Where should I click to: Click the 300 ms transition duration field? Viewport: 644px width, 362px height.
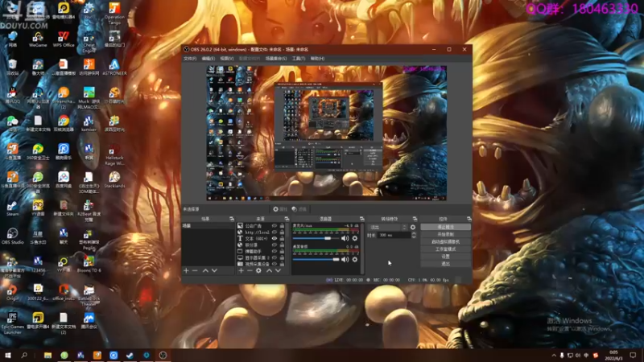[x=394, y=235]
